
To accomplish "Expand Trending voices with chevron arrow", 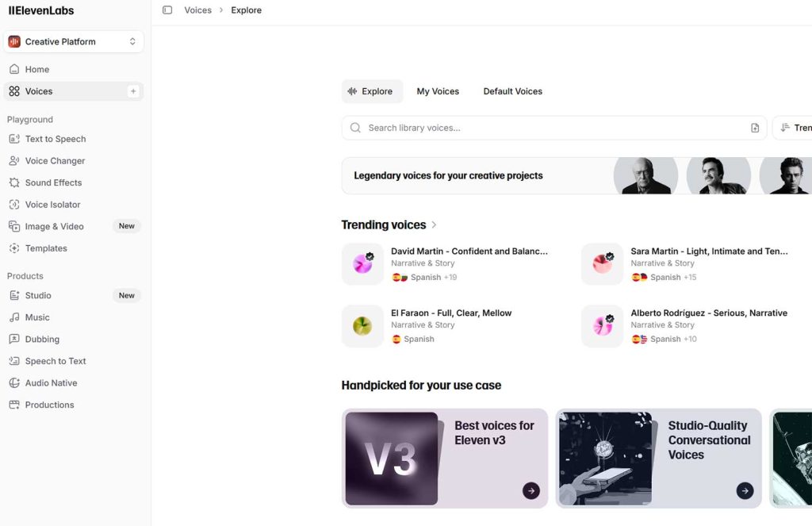I will pos(434,225).
